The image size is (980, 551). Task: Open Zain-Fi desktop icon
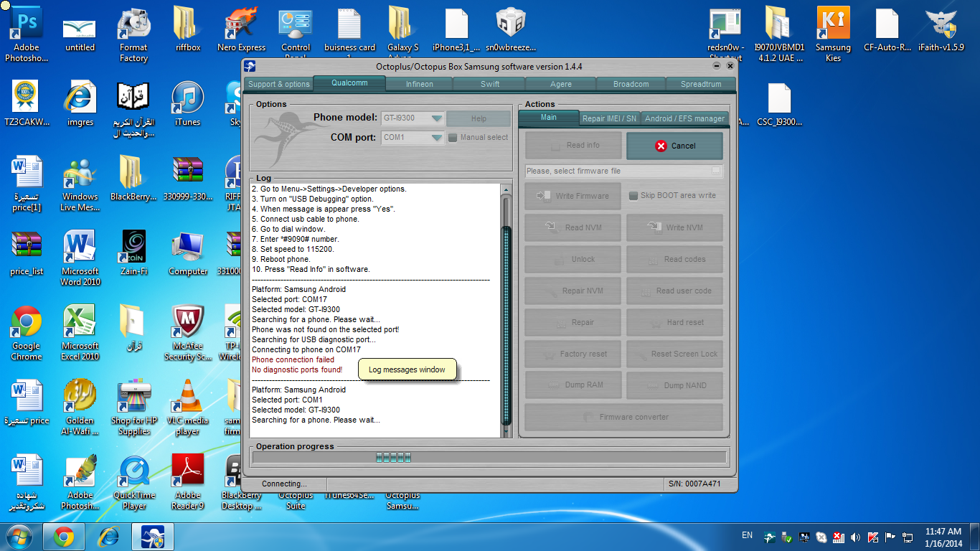pyautogui.click(x=133, y=253)
